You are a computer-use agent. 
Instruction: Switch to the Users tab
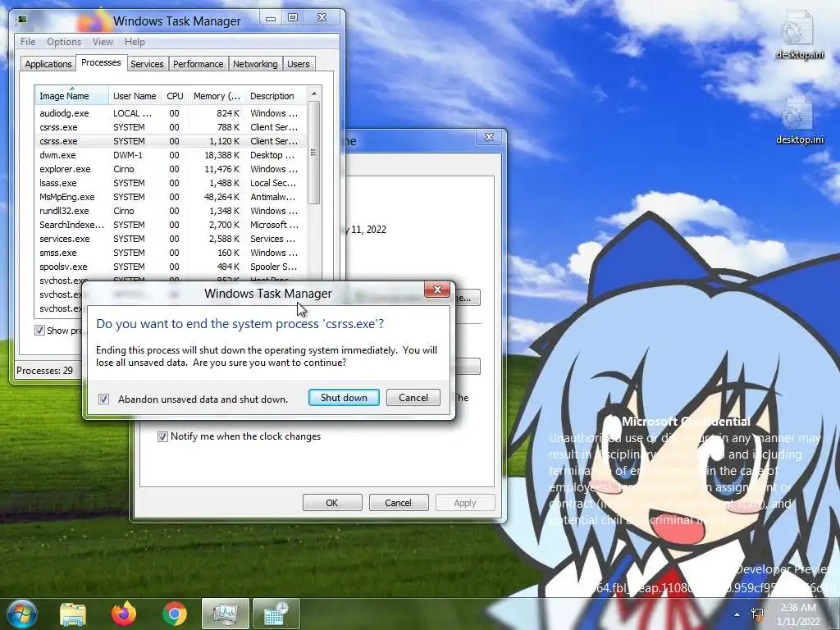(x=299, y=64)
